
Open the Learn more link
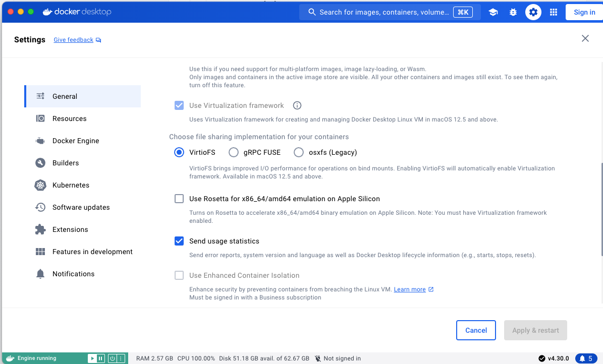410,289
